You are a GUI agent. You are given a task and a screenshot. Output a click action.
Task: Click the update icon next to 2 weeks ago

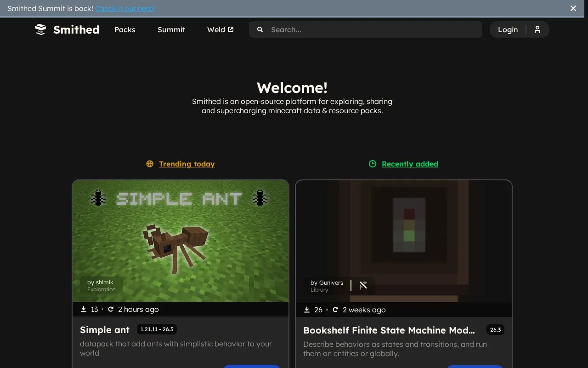click(335, 310)
